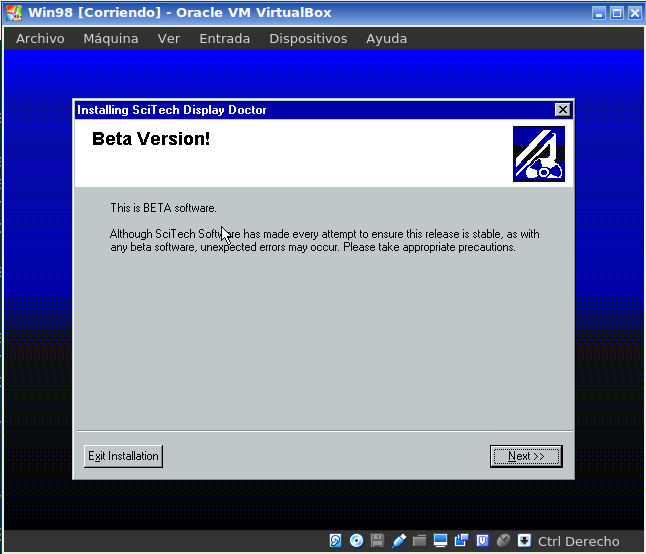The height and width of the screenshot is (554, 646).
Task: Minimize the VirtualBox window
Action: 599,13
